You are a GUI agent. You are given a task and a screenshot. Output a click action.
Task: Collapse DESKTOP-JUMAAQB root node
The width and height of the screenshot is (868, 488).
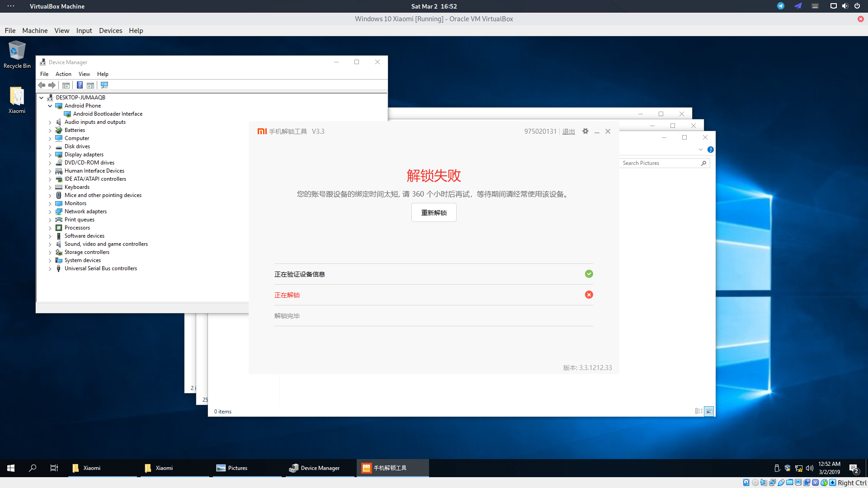pos(42,98)
